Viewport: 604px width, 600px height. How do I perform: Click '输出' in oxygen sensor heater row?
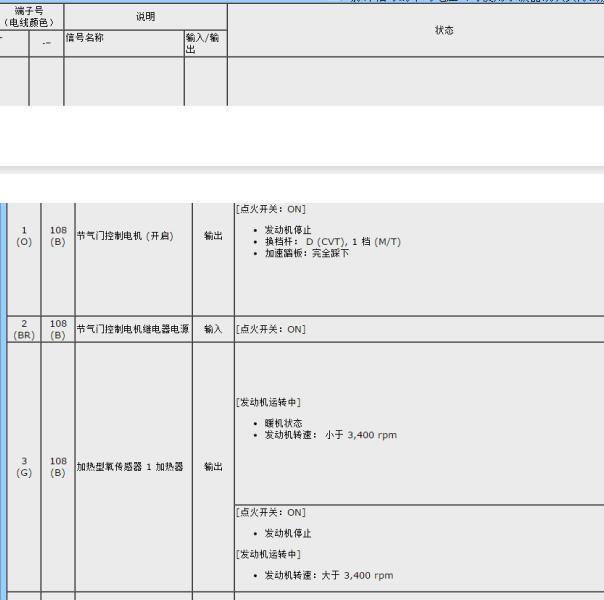click(x=213, y=467)
